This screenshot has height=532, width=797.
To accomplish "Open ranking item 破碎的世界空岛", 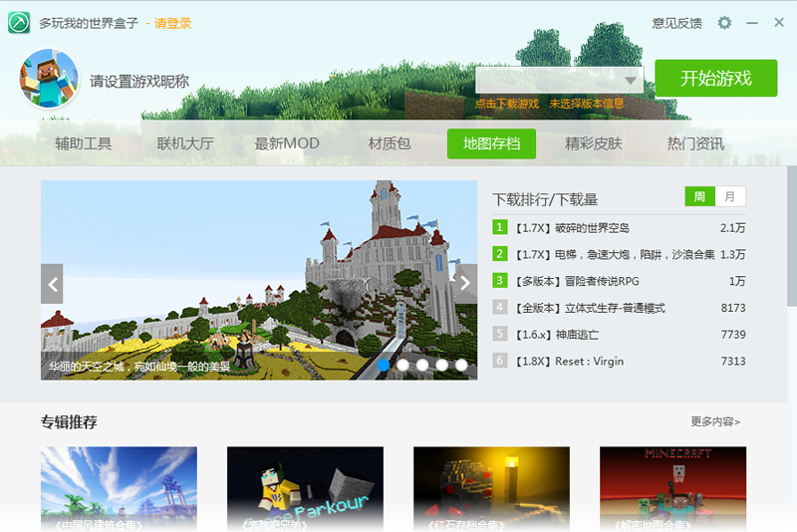I will tap(619, 227).
